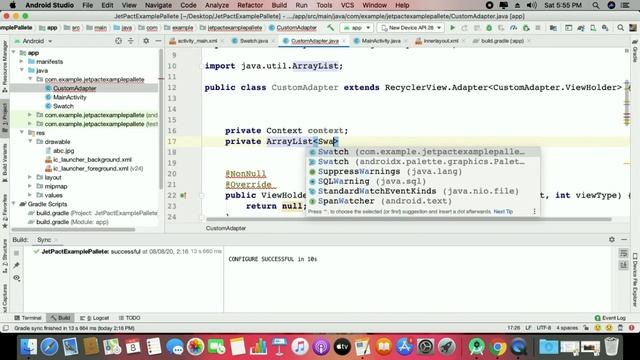640x360 pixels.
Task: Open Safari from the Dock
Action: point(49,347)
